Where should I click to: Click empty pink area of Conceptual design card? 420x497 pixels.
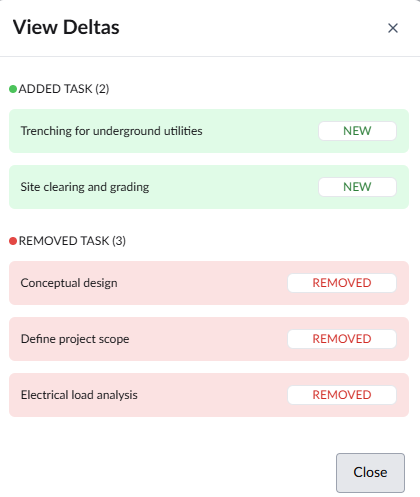pyautogui.click(x=200, y=283)
